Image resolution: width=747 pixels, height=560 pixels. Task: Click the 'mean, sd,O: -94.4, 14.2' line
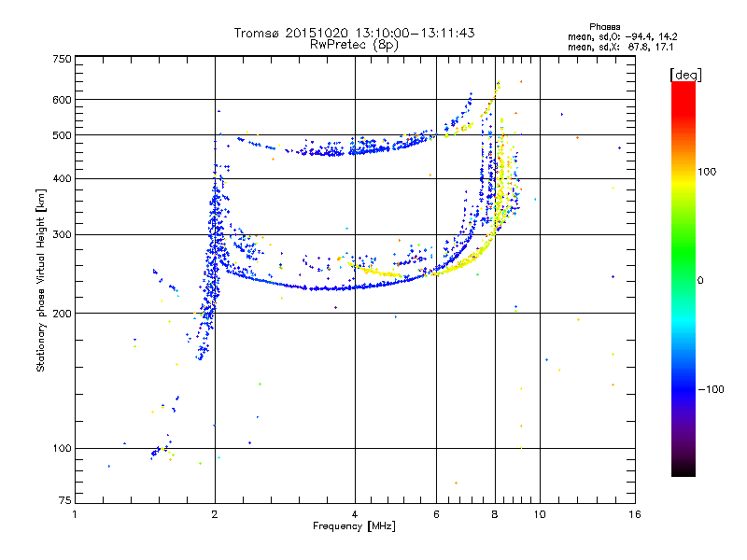click(622, 36)
